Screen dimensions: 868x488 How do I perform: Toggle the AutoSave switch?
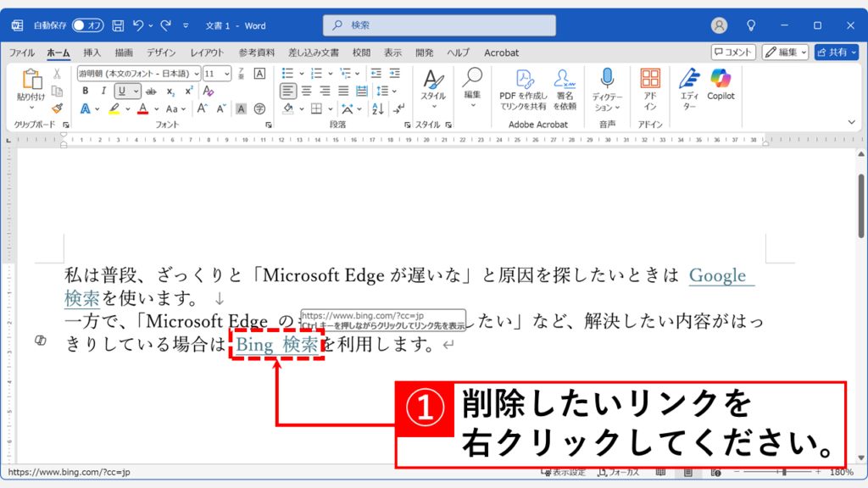(87, 25)
